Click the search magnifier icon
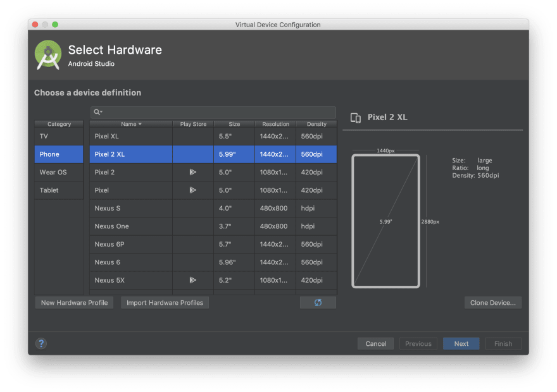Viewport: 557px width, 392px height. 97,112
